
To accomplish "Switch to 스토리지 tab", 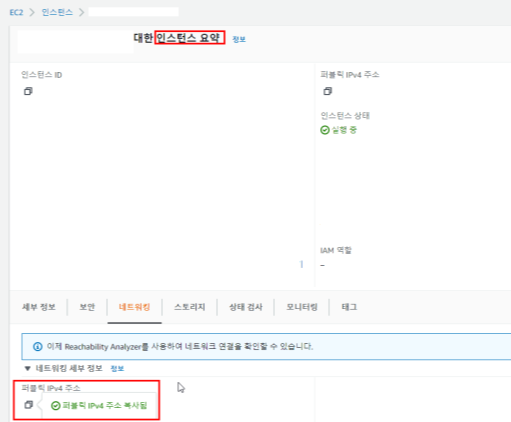I will point(189,307).
